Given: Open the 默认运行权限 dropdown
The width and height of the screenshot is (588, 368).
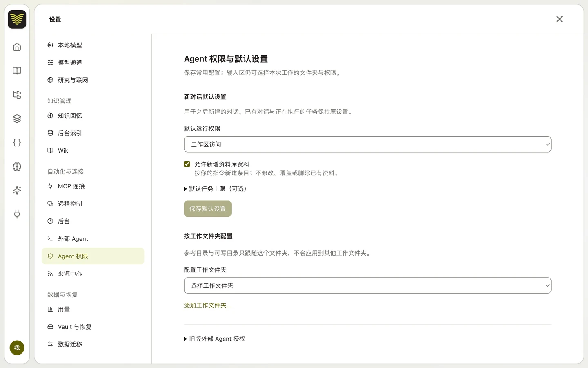Looking at the screenshot, I should point(367,144).
